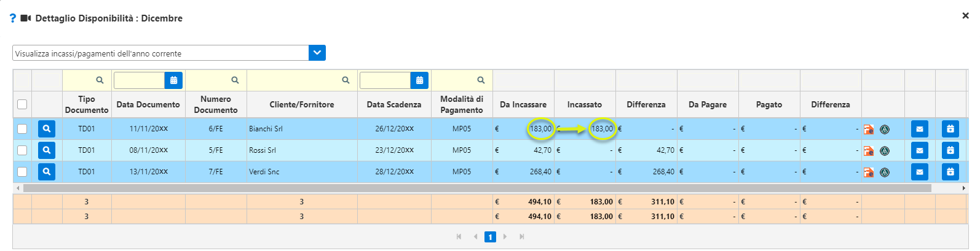Open the video tutorial camera icon

tap(26, 18)
